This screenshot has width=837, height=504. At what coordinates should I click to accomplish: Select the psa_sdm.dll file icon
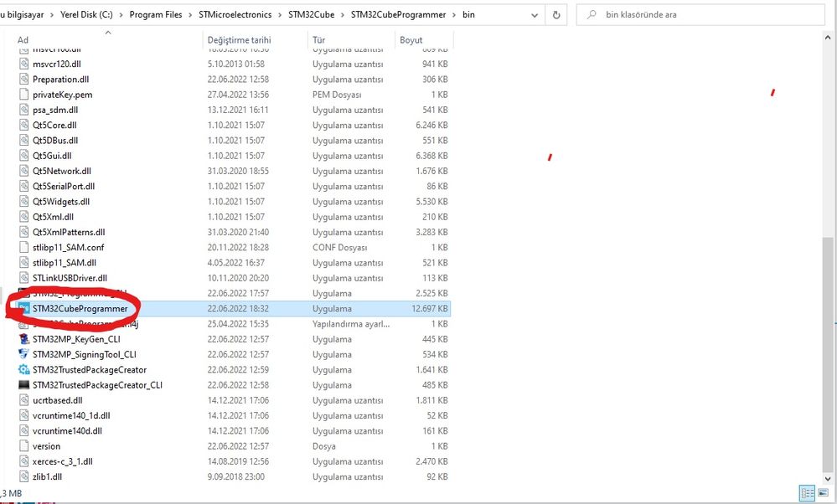point(23,110)
